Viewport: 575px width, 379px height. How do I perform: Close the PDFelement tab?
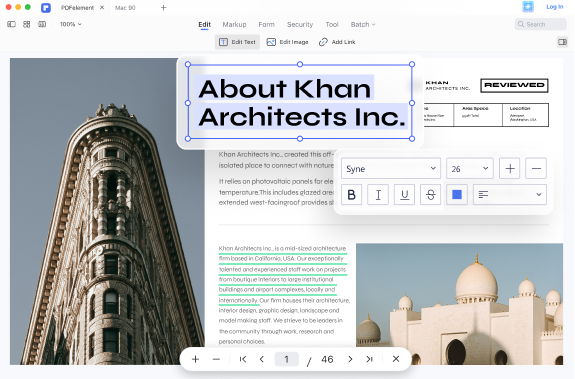pyautogui.click(x=102, y=7)
